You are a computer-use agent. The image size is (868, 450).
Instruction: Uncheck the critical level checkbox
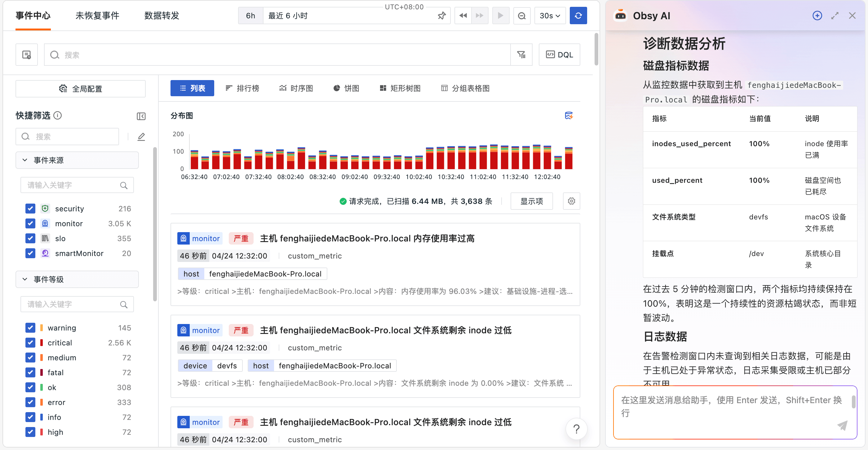pyautogui.click(x=30, y=343)
